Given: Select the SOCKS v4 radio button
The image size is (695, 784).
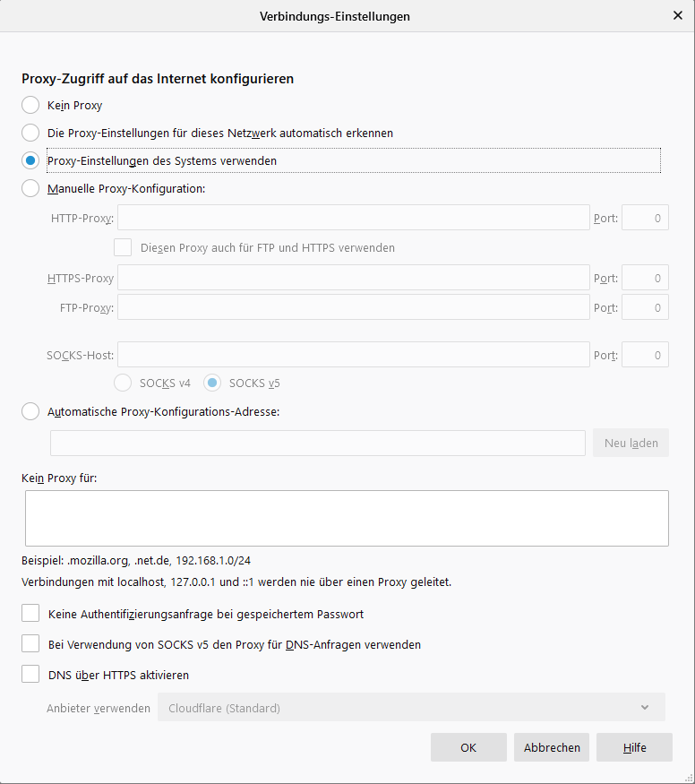Looking at the screenshot, I should 123,383.
